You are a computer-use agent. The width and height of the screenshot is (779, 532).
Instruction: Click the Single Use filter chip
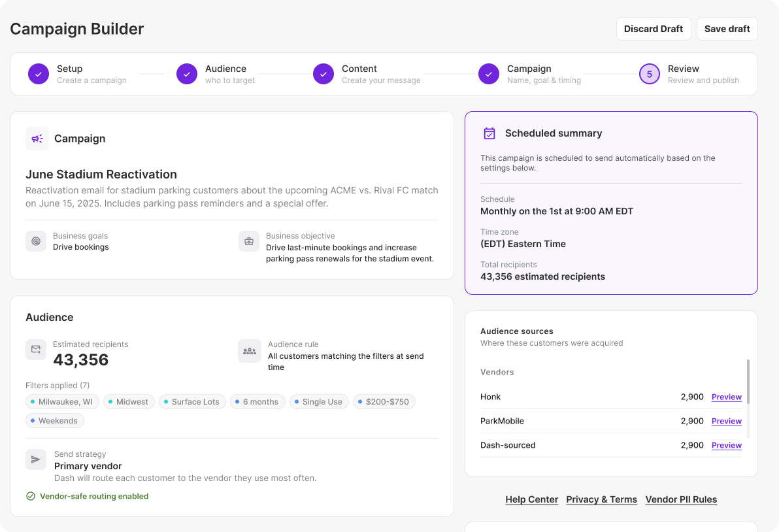[x=319, y=401]
